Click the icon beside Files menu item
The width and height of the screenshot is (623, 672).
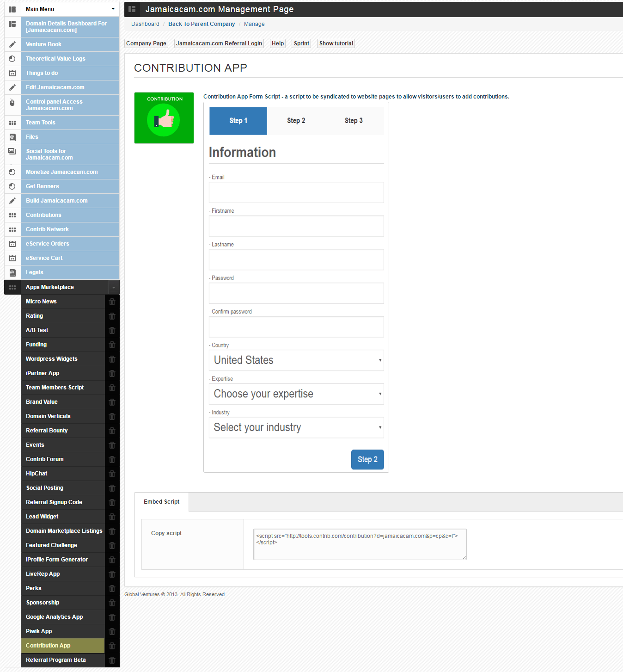(x=12, y=137)
